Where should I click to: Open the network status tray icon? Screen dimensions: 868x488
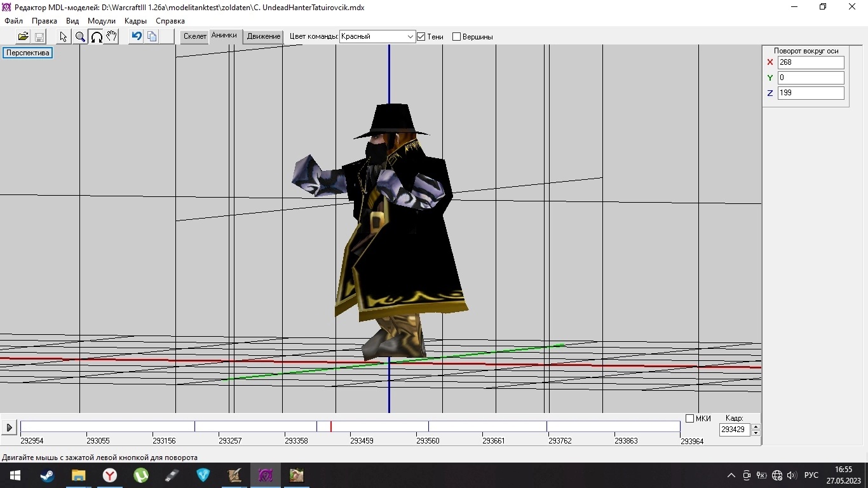(x=776, y=475)
